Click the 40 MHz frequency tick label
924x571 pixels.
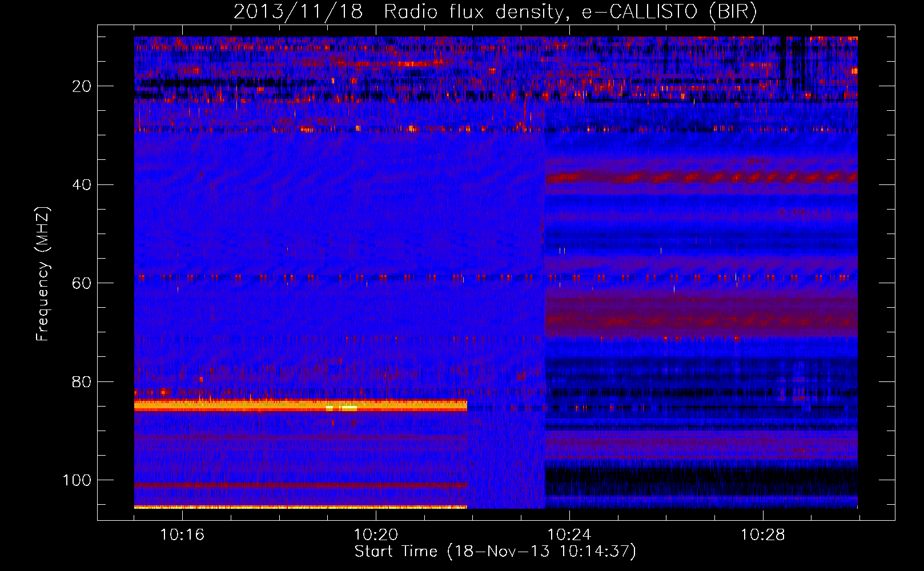[x=82, y=185]
